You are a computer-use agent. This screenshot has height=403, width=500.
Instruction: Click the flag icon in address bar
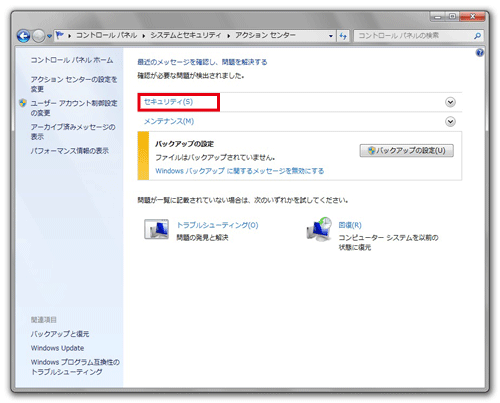(60, 35)
